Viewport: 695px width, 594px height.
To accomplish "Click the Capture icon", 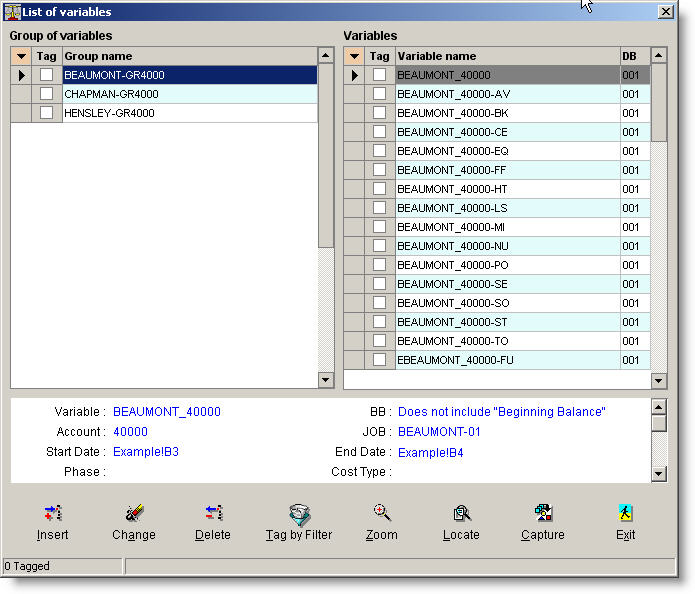I will pos(543,512).
